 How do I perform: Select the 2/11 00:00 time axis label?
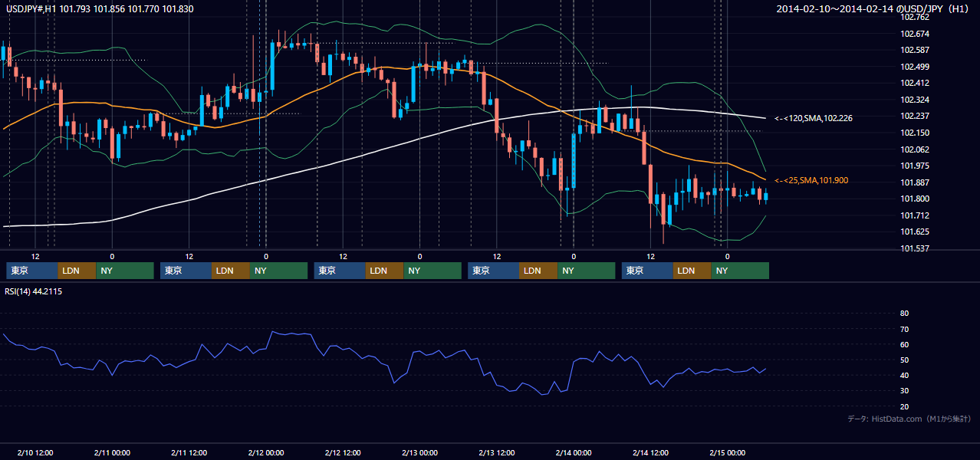112,453
